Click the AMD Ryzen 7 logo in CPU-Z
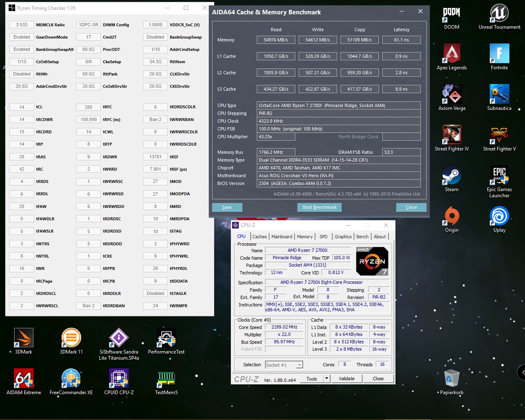The image size is (525, 420). [372, 261]
